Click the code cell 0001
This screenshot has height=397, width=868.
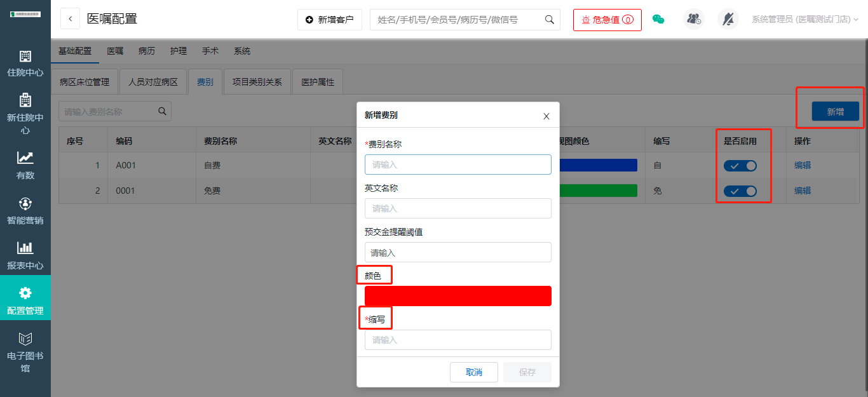[125, 191]
